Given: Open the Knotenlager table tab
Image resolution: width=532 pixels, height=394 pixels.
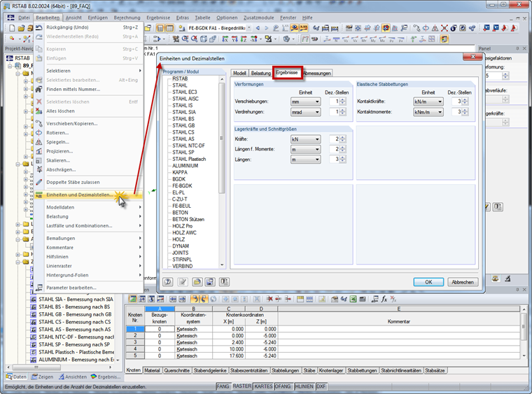Looking at the screenshot, I should pyautogui.click(x=331, y=371).
